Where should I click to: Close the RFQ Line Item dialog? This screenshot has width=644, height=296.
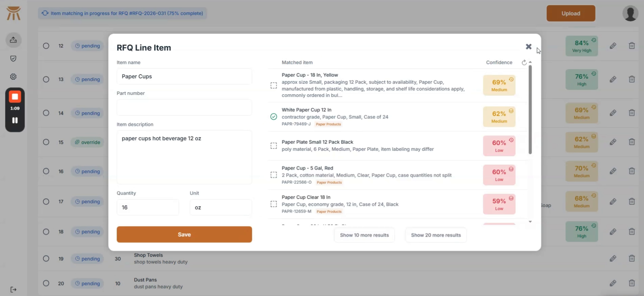[x=529, y=47]
